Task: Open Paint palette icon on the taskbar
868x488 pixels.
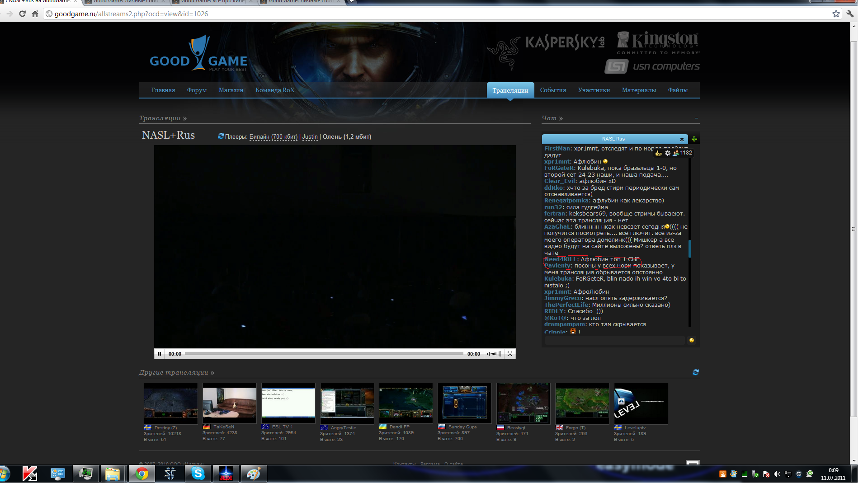Action: coord(254,474)
